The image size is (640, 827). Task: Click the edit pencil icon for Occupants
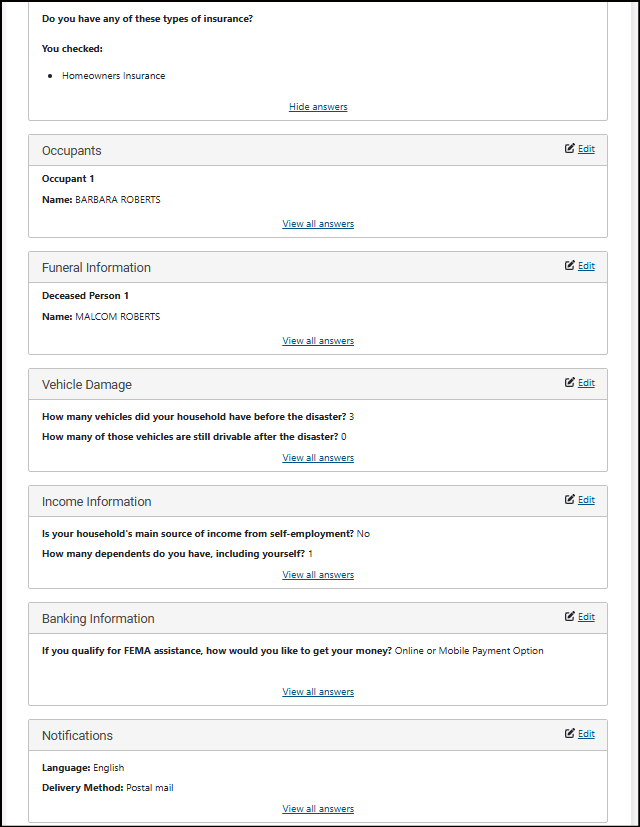(570, 149)
